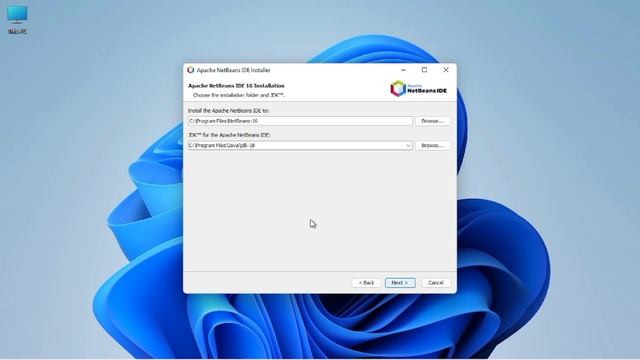Click 'Choose the installation folder and JDK' text
The height and width of the screenshot is (360, 640).
[x=239, y=95]
